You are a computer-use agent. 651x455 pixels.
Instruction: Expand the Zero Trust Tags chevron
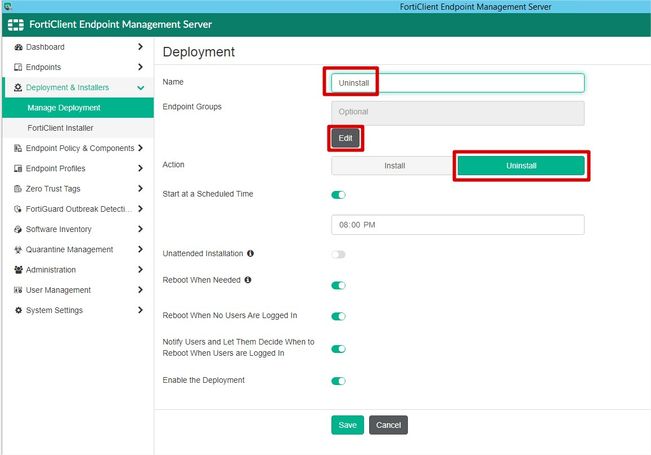pos(140,189)
